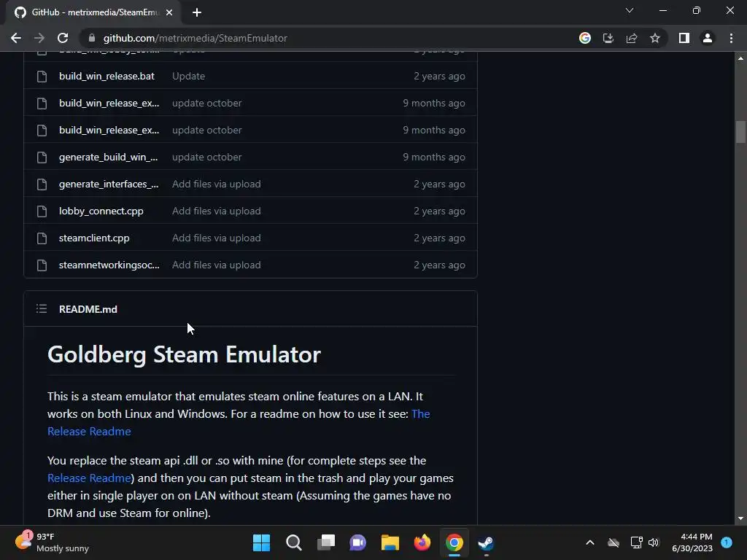Image resolution: width=747 pixels, height=560 pixels.
Task: Click the cloud sync icon in tray
Action: click(x=613, y=542)
